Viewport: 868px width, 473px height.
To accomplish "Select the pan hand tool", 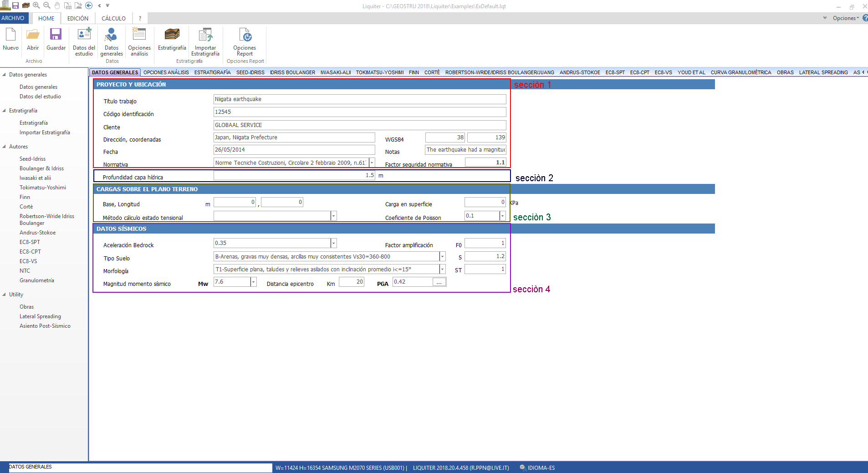I will 57,5.
